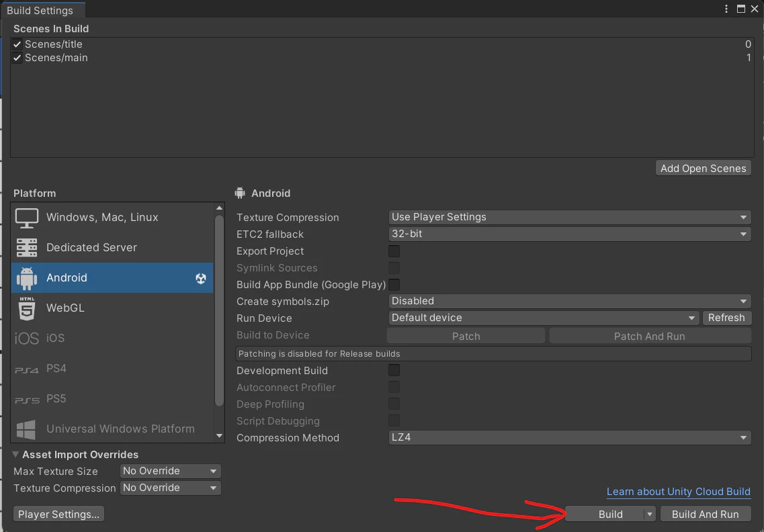The image size is (764, 532).
Task: Click the Dedicated Server rack icon
Action: 27,248
